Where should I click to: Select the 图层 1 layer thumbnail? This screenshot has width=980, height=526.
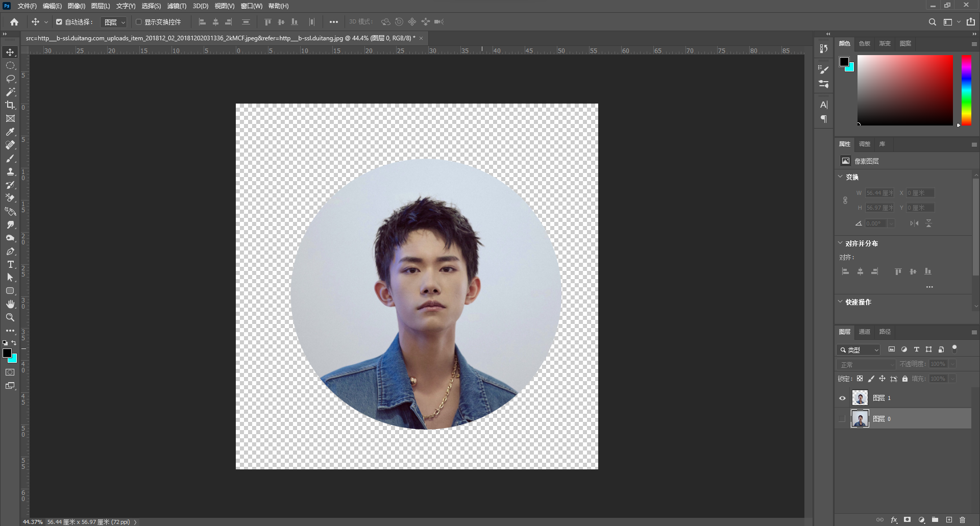click(x=860, y=398)
